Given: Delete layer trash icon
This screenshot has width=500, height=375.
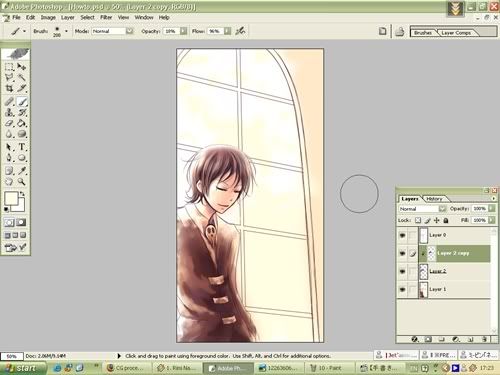Looking at the screenshot, I should point(484,339).
